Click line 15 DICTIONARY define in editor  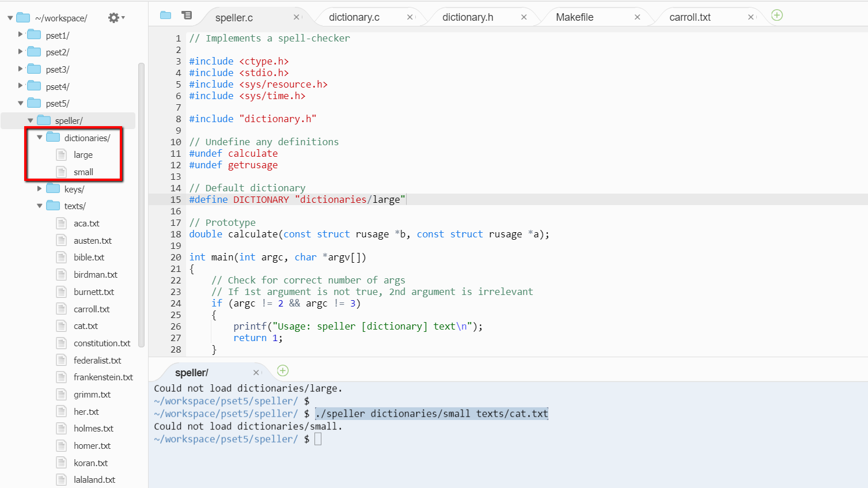pos(297,199)
